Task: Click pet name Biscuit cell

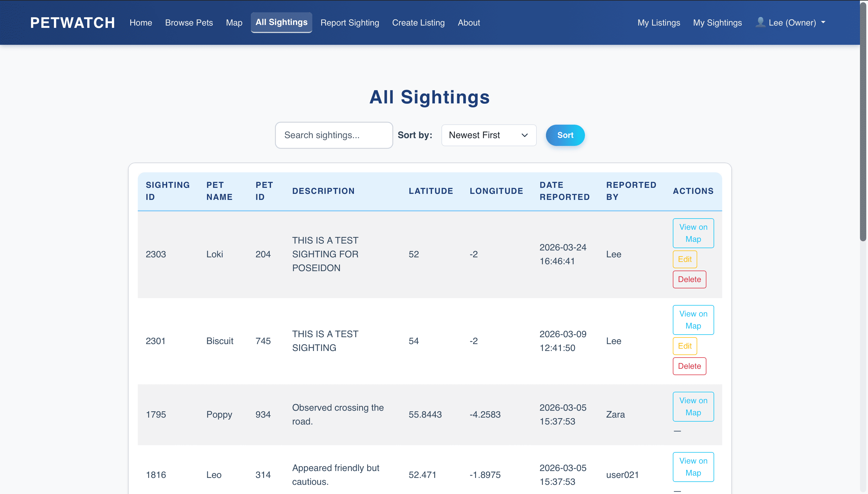Action: coord(220,341)
